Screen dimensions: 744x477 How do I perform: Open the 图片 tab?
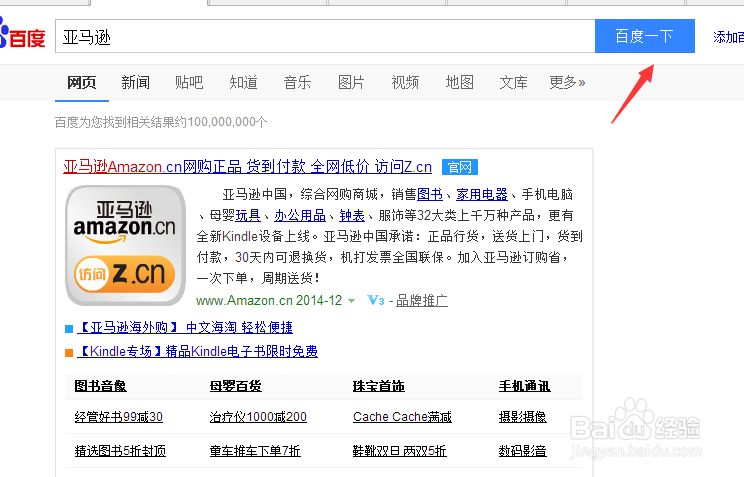tap(351, 83)
